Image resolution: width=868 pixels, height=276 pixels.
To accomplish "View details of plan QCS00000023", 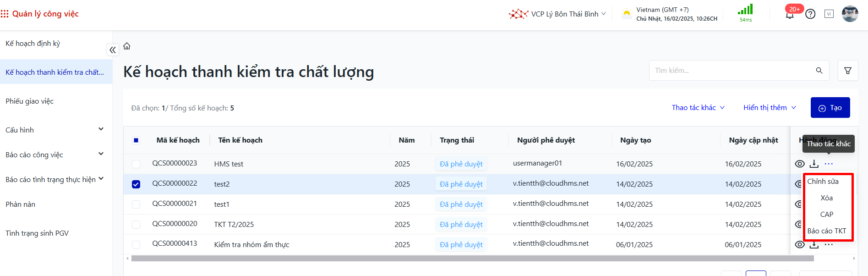I will point(800,164).
